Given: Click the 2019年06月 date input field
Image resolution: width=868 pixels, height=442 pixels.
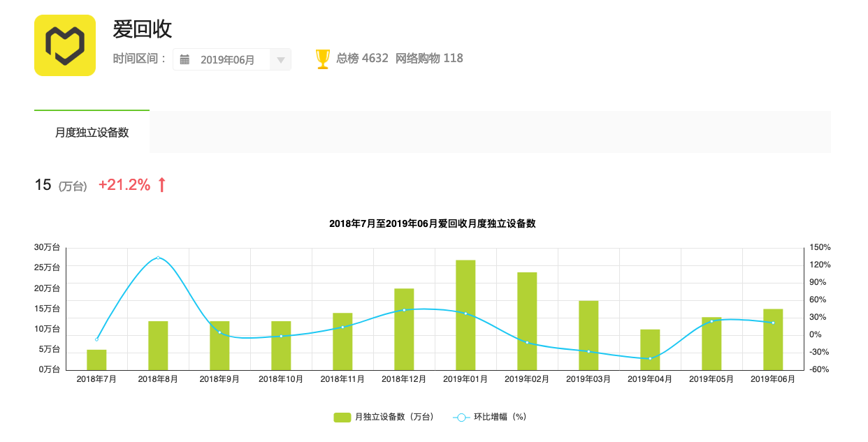Looking at the screenshot, I should click(232, 60).
